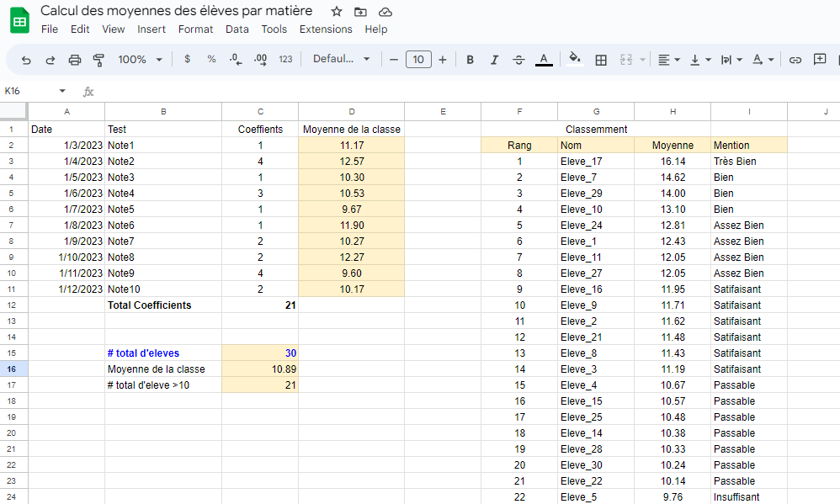Open the font selection dropdown
This screenshot has height=504, width=840.
point(341,60)
